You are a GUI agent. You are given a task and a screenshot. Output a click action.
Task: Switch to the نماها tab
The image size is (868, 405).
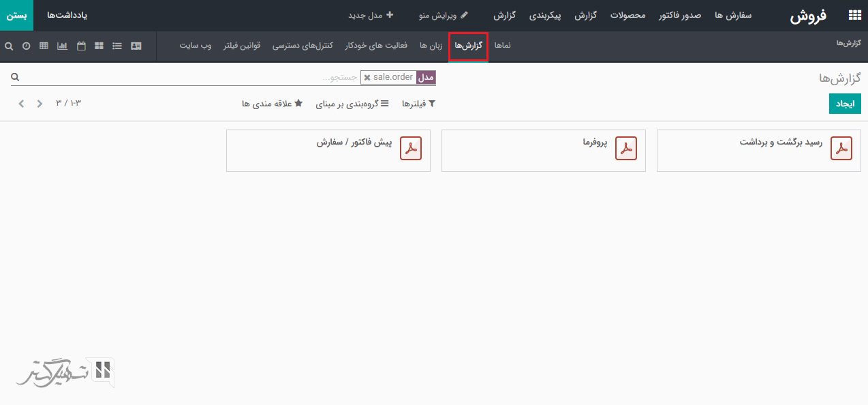pos(503,46)
